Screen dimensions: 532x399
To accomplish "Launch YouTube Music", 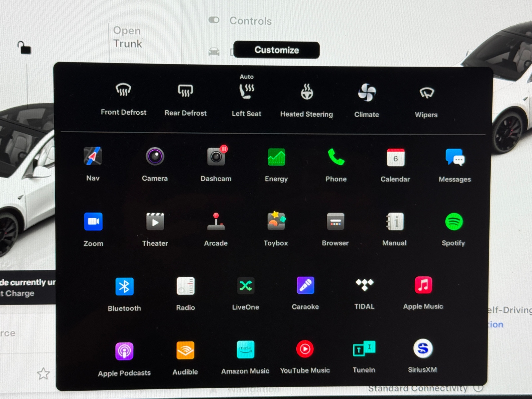I will pyautogui.click(x=305, y=357).
